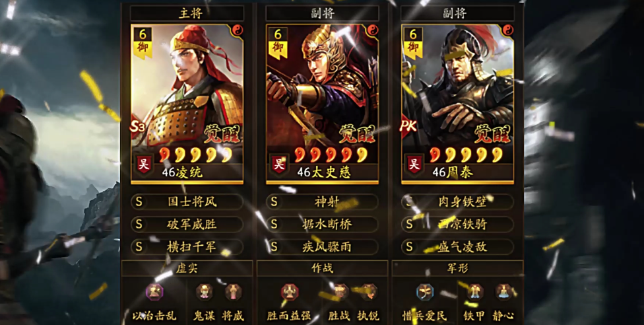Click the 惜兵爱民 strategy icon
This screenshot has width=644, height=325.
pyautogui.click(x=425, y=292)
